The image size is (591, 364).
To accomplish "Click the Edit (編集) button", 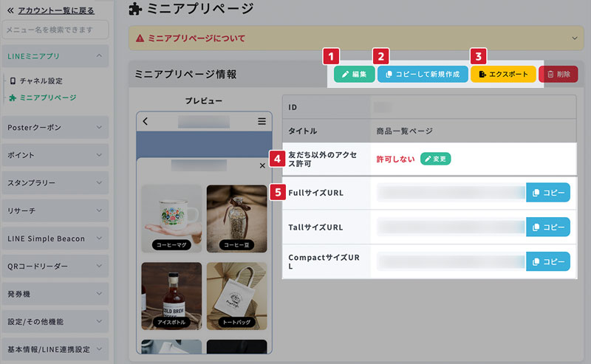I will click(354, 75).
